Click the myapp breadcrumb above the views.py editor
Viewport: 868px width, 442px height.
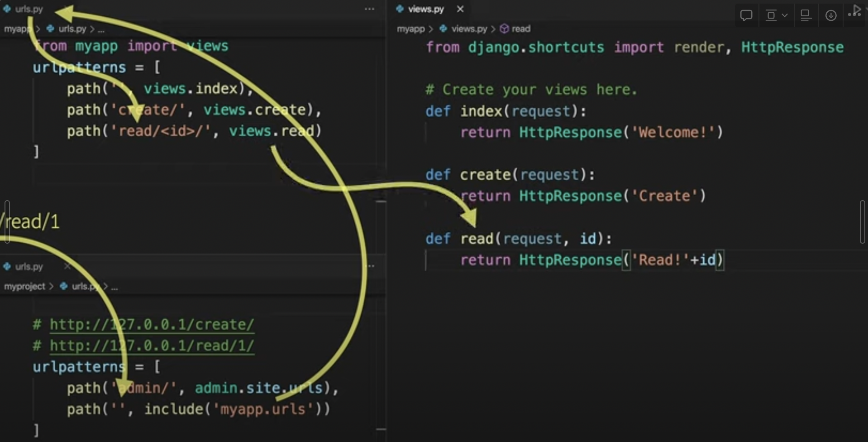(x=410, y=29)
